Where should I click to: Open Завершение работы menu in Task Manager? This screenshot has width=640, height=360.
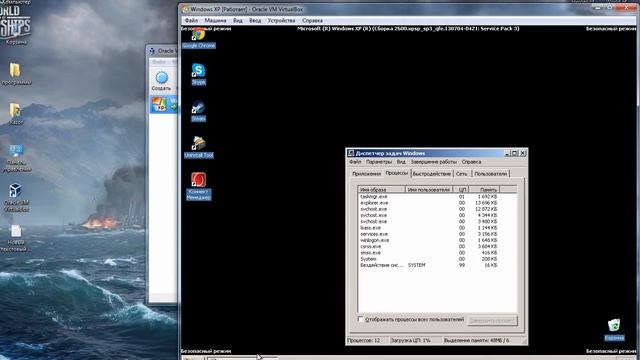point(433,162)
